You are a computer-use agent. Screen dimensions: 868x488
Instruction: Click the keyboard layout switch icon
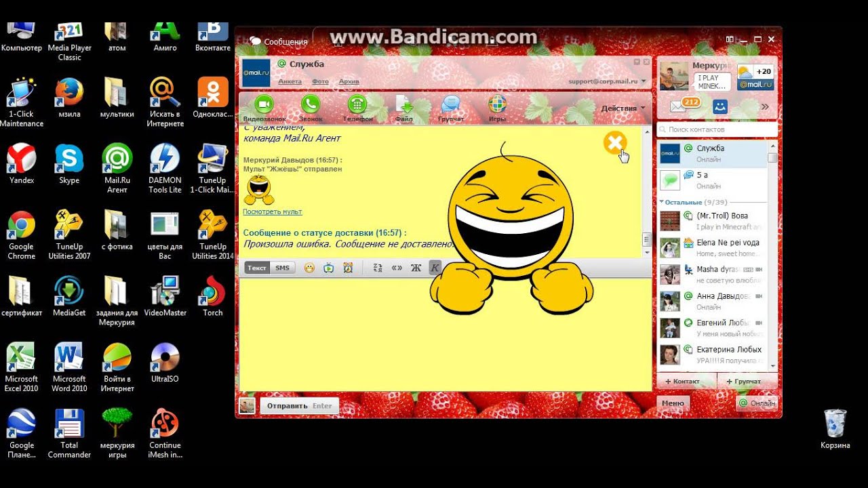[378, 268]
